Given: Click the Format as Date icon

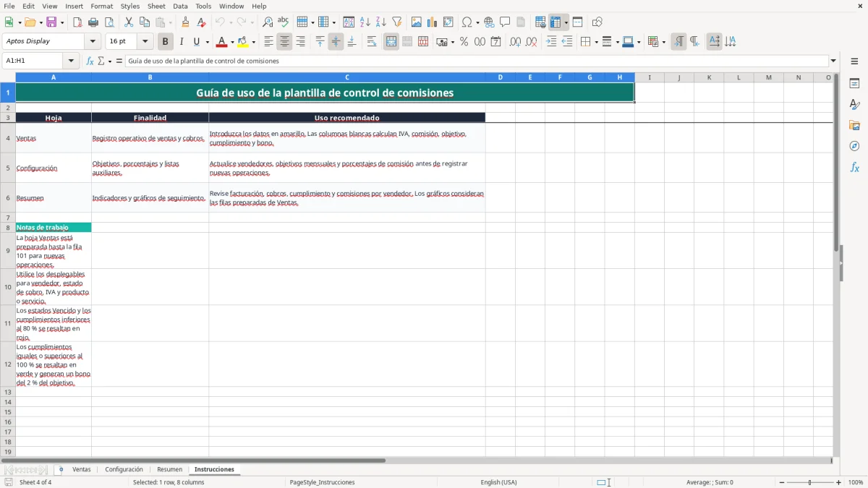Looking at the screenshot, I should [496, 42].
